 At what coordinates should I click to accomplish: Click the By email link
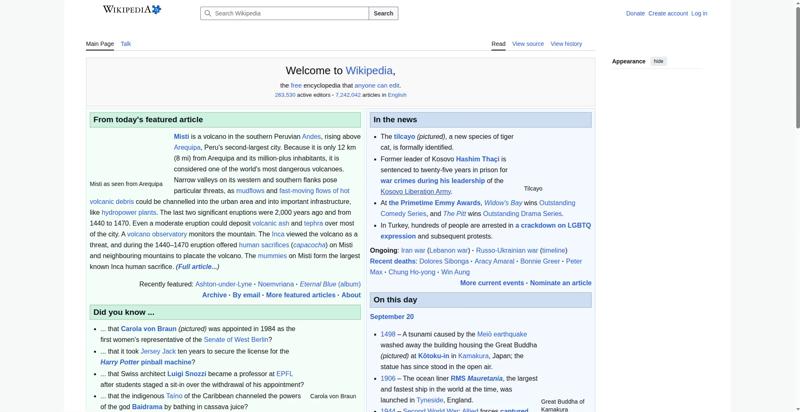(246, 295)
